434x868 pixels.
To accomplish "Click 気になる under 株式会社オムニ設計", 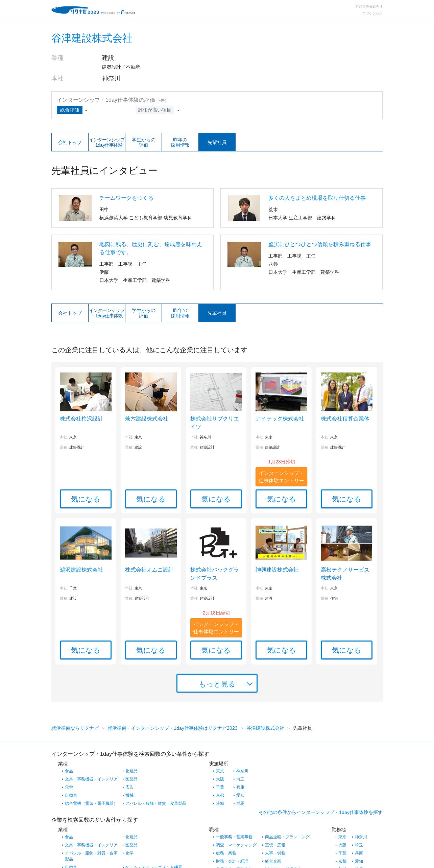I will tap(151, 650).
